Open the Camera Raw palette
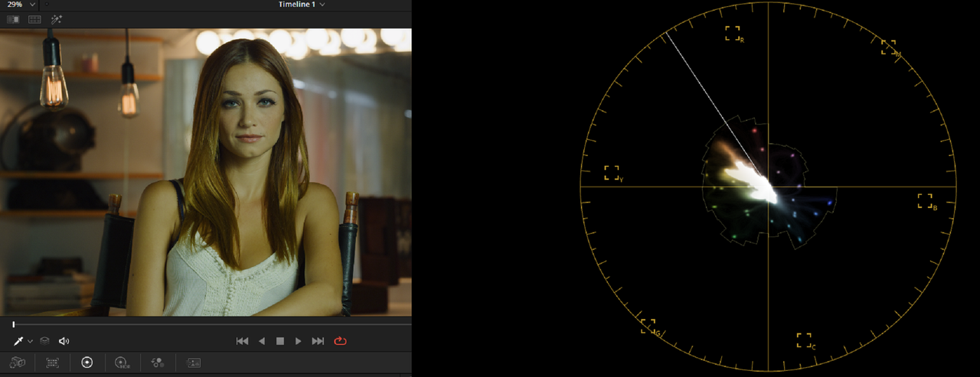This screenshot has height=377, width=980. click(18, 362)
